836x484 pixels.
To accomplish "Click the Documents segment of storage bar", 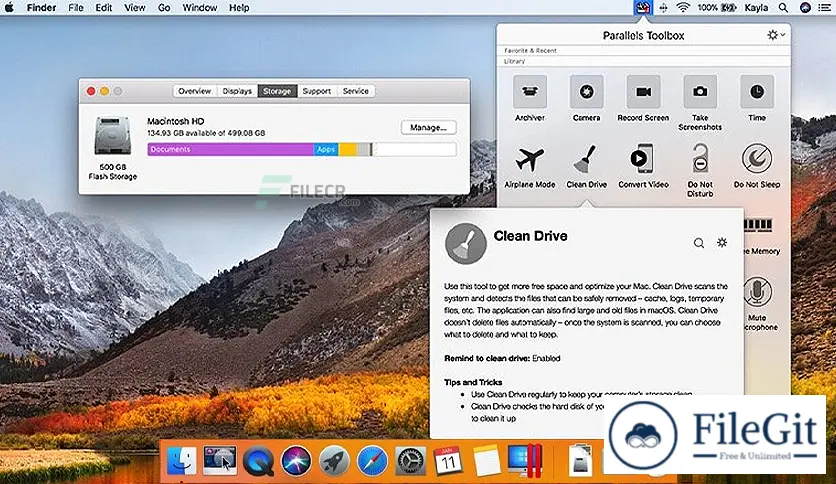I will pyautogui.click(x=230, y=149).
